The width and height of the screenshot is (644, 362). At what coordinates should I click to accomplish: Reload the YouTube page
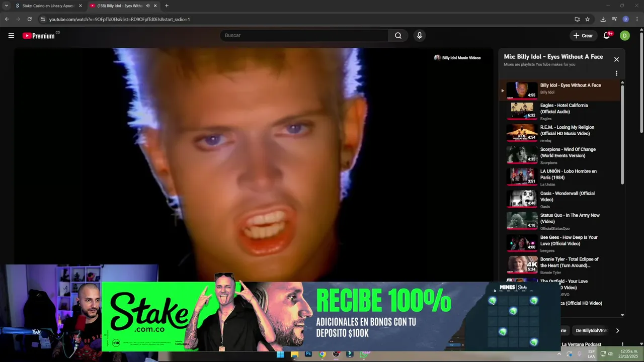[29, 19]
